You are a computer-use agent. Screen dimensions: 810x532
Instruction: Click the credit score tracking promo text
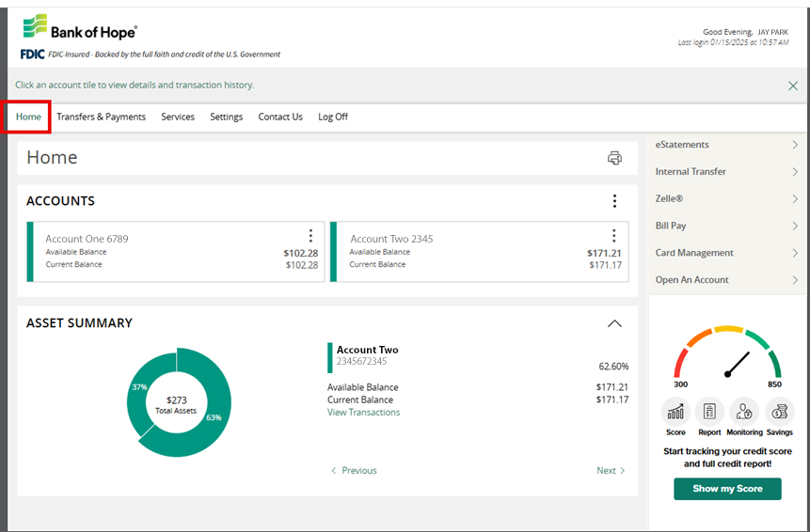click(727, 457)
